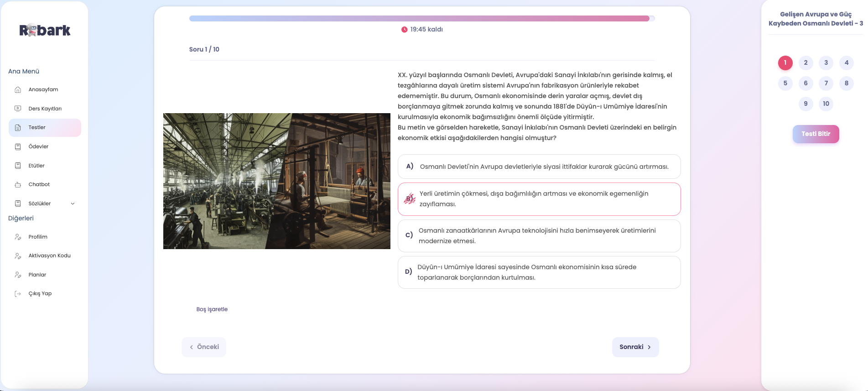Jump to question 2 in navigator

click(x=806, y=63)
